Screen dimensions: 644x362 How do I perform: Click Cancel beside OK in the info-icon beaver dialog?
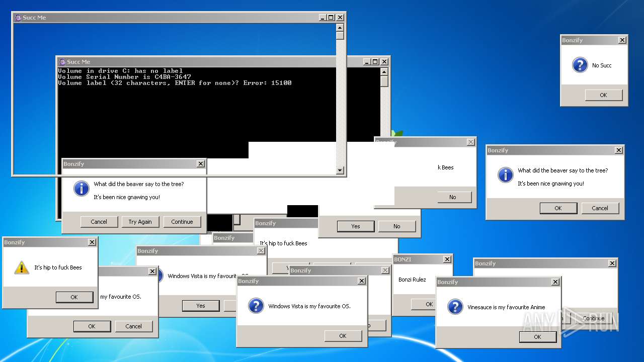click(600, 208)
